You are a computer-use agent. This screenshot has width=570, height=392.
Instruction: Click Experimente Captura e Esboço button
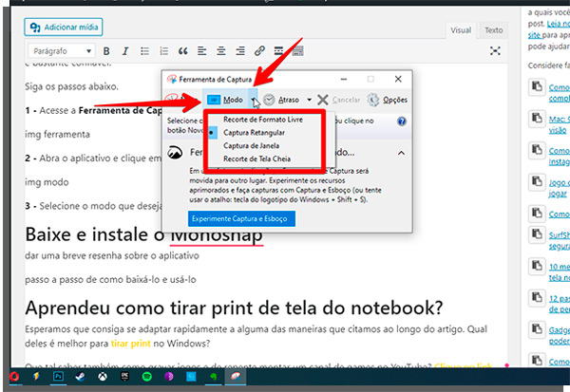coord(241,218)
